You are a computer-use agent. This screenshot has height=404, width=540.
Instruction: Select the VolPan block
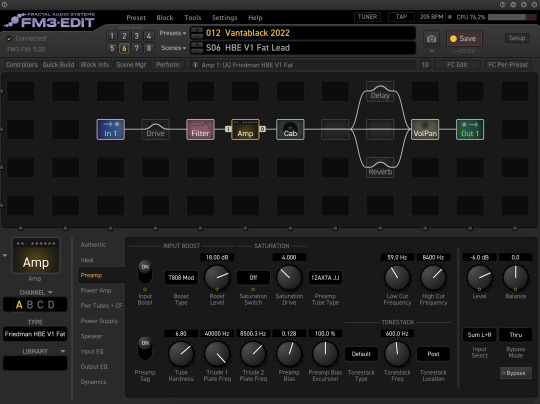425,130
